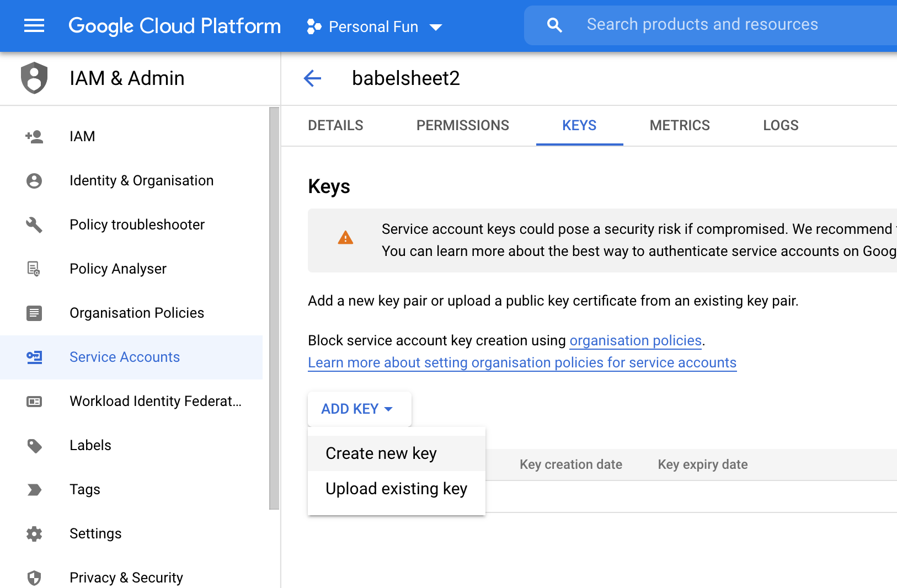Switch to the PERMISSIONS tab
897x588 pixels.
click(462, 125)
